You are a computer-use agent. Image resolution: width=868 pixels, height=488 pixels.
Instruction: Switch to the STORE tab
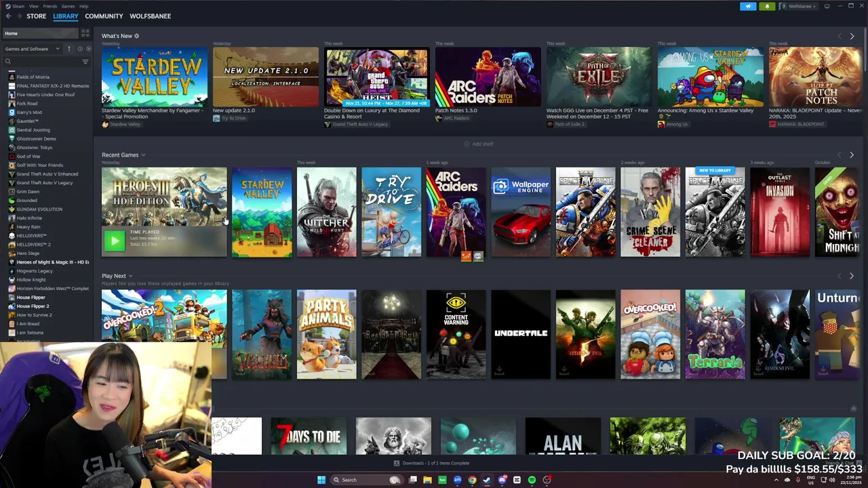36,16
